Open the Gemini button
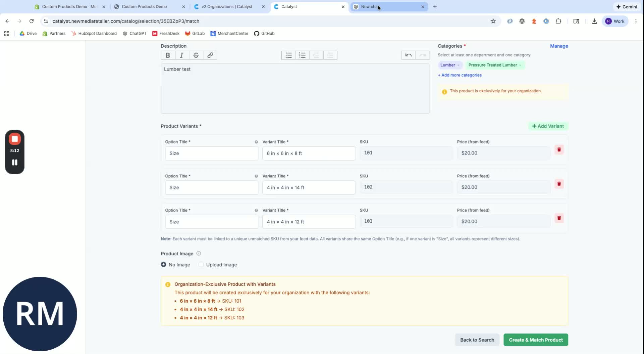The image size is (644, 354). coord(627,7)
